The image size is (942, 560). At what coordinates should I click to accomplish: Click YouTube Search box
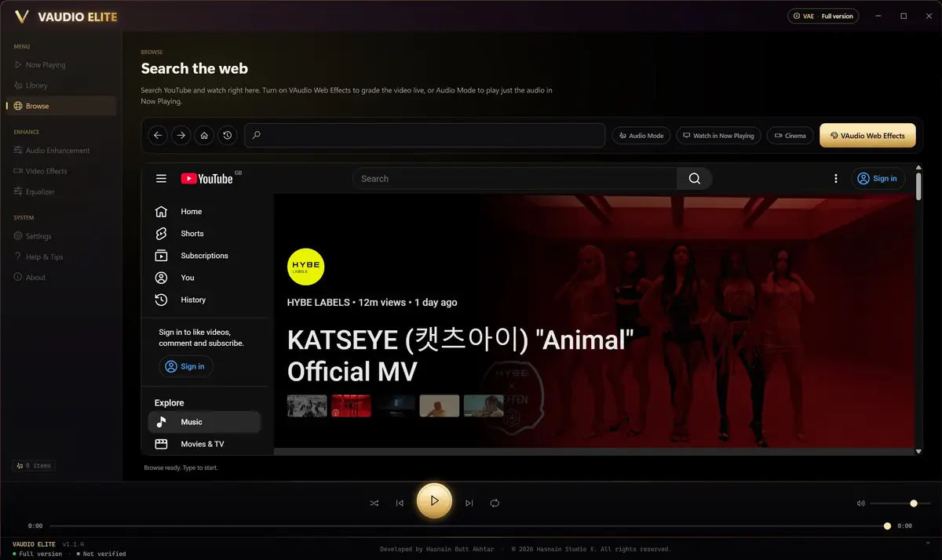click(x=514, y=179)
